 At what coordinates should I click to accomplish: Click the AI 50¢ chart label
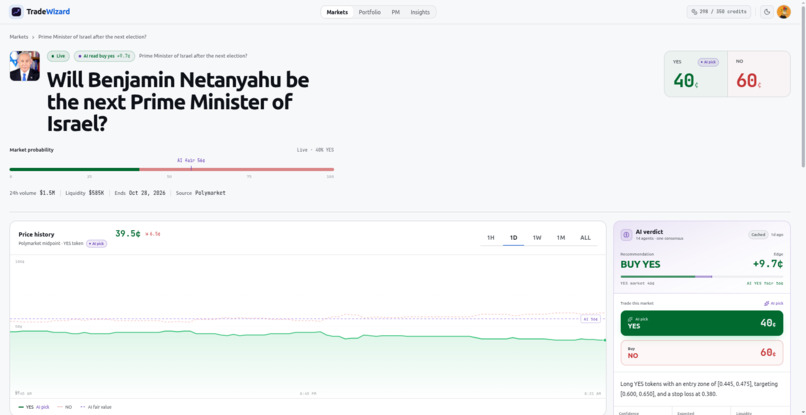coord(591,319)
